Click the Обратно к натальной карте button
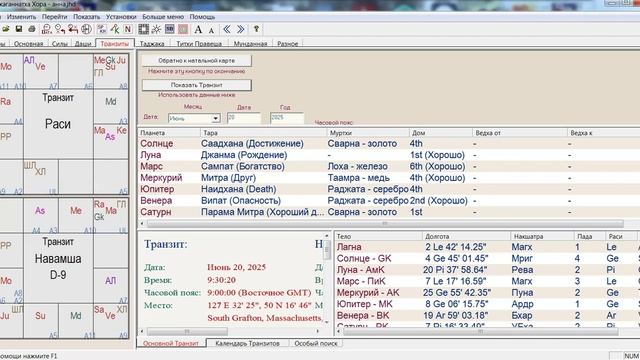The image size is (640, 360). pyautogui.click(x=197, y=60)
